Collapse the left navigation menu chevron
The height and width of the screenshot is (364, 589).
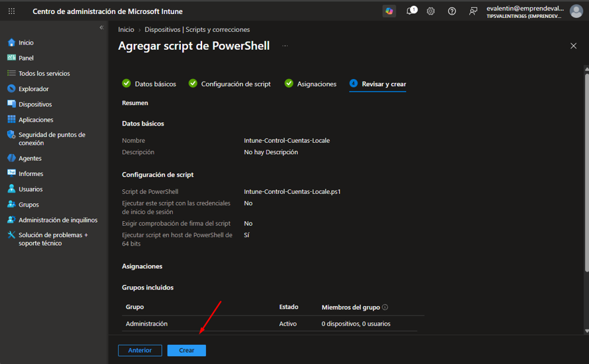102,27
